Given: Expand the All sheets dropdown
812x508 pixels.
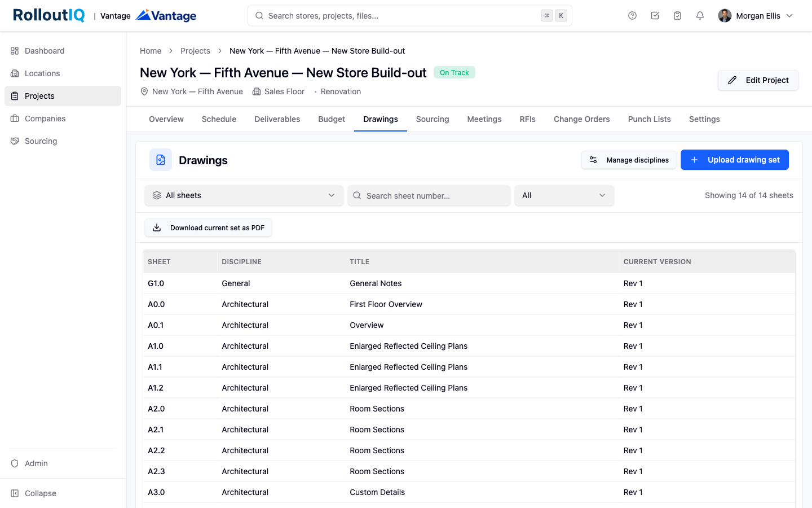Looking at the screenshot, I should point(244,195).
